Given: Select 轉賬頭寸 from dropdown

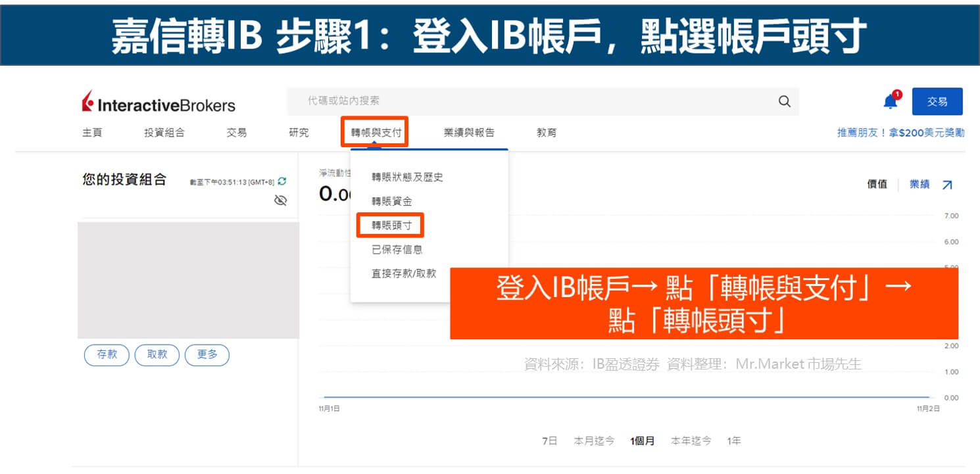Looking at the screenshot, I should (x=391, y=225).
